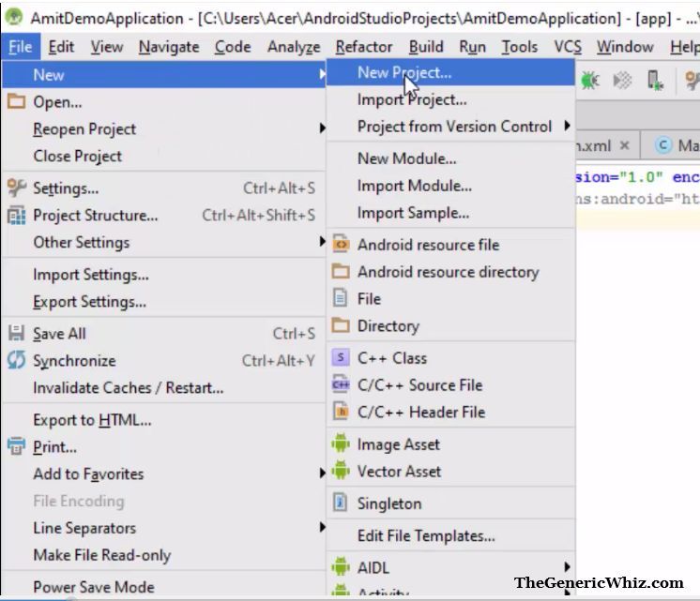Open the View menu
Screen dimensions: 700x601
pyautogui.click(x=107, y=47)
